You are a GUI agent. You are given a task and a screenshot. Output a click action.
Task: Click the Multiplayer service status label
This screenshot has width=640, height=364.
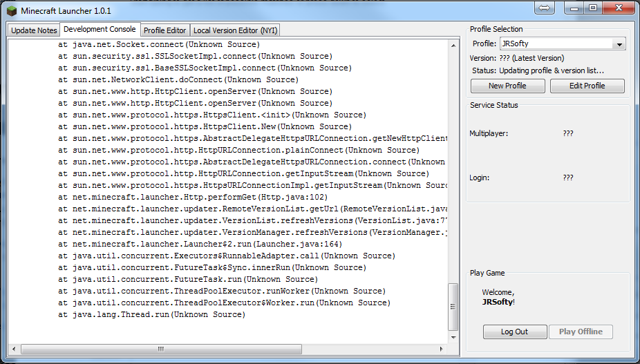[x=489, y=133]
